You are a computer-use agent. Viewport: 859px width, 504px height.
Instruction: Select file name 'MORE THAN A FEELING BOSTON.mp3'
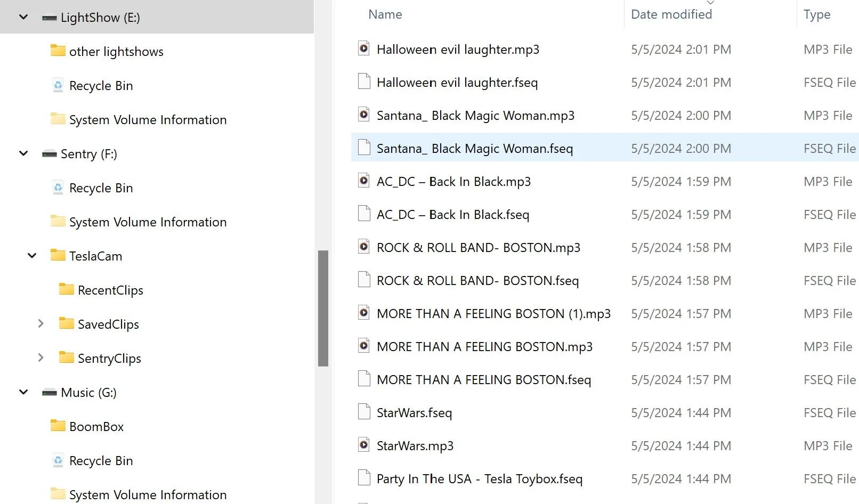[x=484, y=347]
